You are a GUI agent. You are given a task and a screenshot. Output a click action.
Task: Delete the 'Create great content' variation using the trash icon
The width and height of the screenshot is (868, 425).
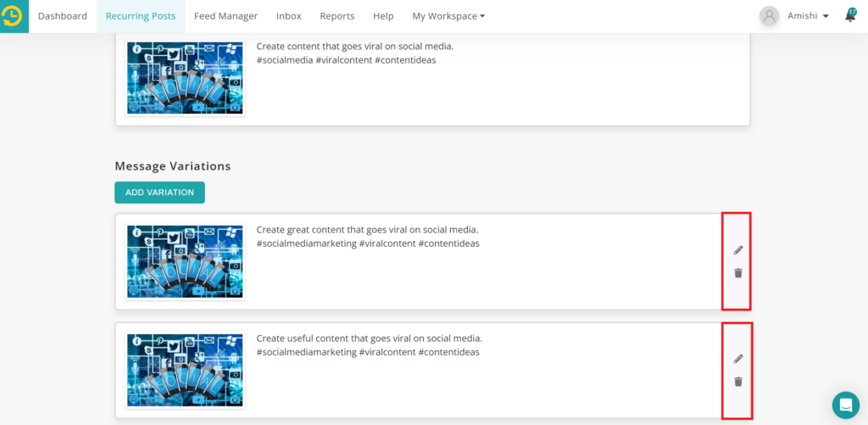[738, 273]
